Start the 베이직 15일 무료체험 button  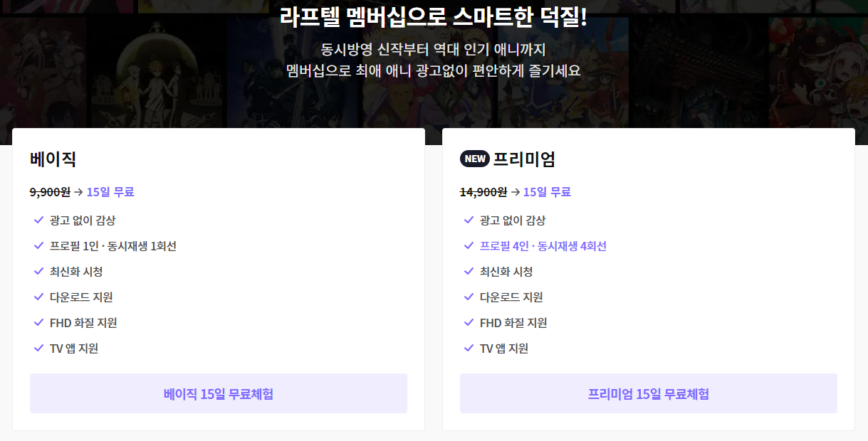coord(219,393)
